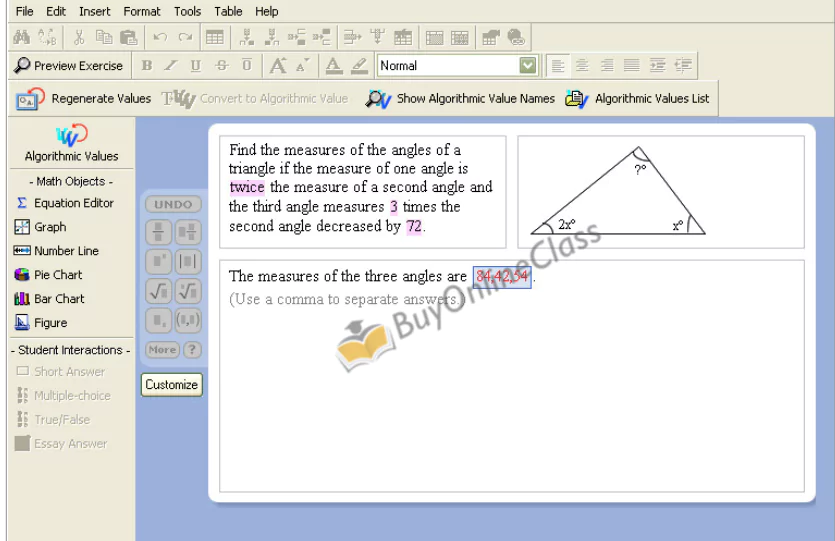835x541 pixels.
Task: Click the Preview Exercise button
Action: click(x=69, y=66)
